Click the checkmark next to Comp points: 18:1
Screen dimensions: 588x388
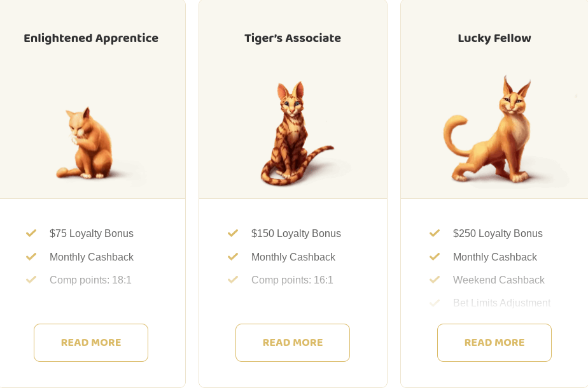pyautogui.click(x=31, y=280)
